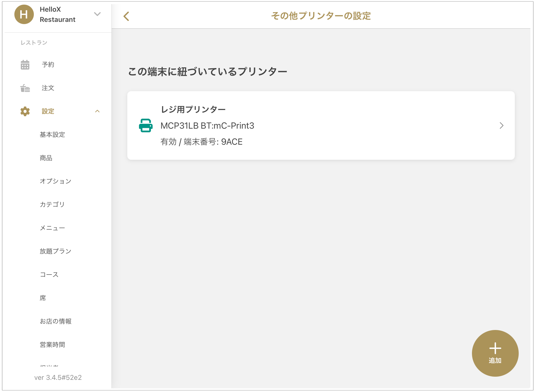Click the version text ver 3.4.5#52e2
The height and width of the screenshot is (392, 535).
(58, 377)
